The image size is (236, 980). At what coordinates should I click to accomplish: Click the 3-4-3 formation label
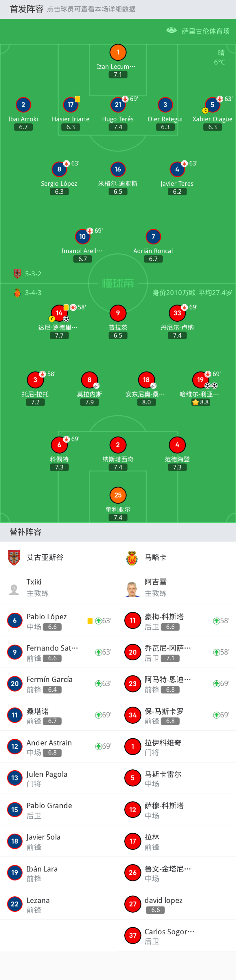coord(33,292)
